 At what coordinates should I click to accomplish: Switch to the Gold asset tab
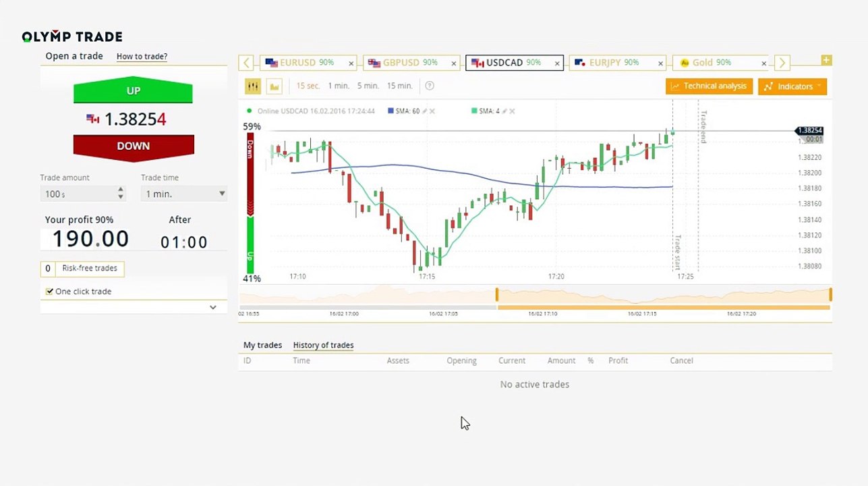coord(720,63)
